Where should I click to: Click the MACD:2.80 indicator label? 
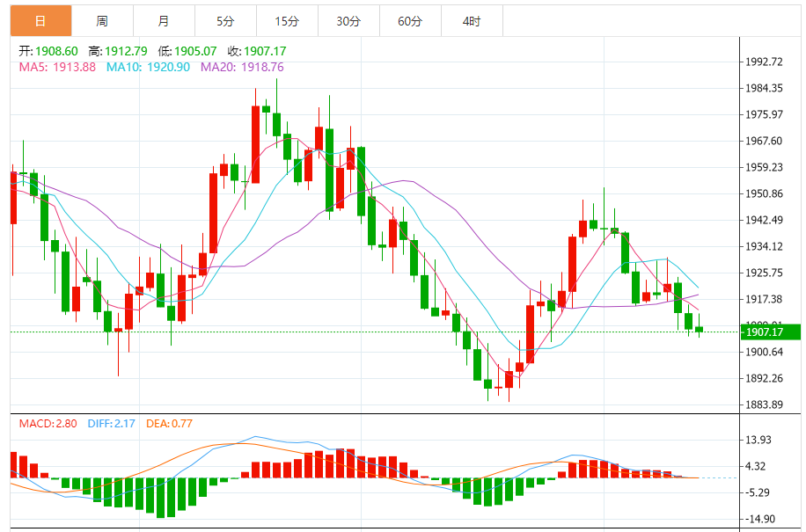48,424
